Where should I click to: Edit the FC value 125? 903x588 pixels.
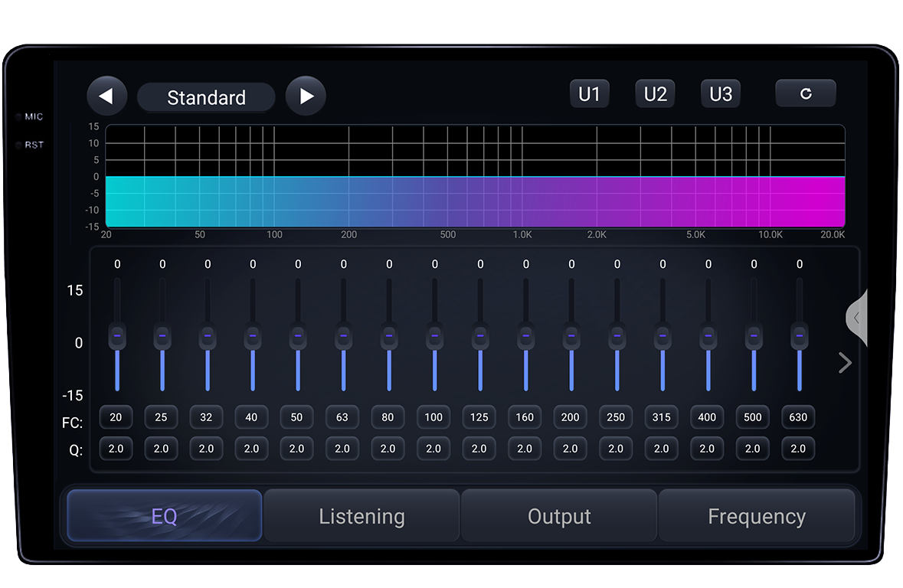[x=479, y=417]
